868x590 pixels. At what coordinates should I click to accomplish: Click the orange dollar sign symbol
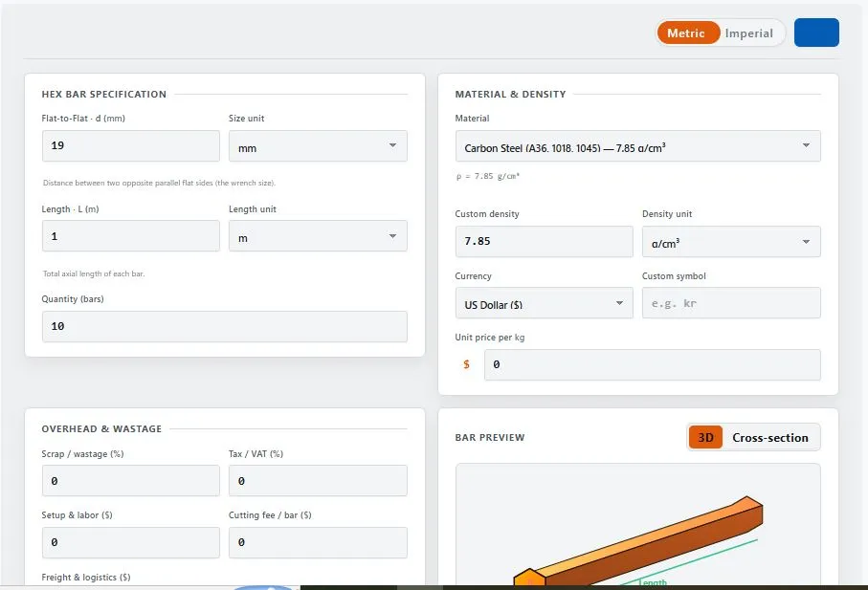pos(467,364)
